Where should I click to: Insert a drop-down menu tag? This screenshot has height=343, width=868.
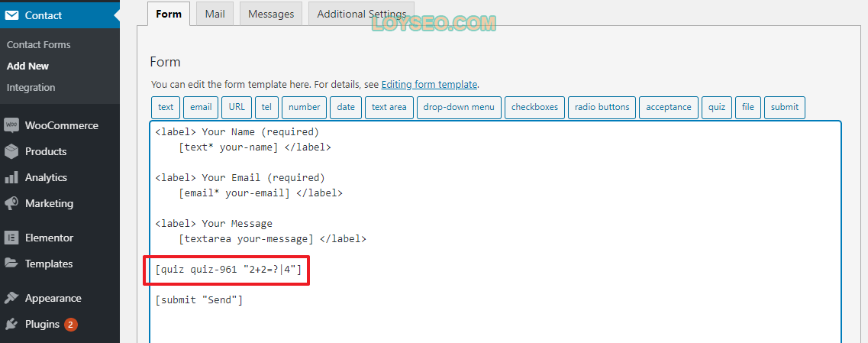(x=460, y=108)
